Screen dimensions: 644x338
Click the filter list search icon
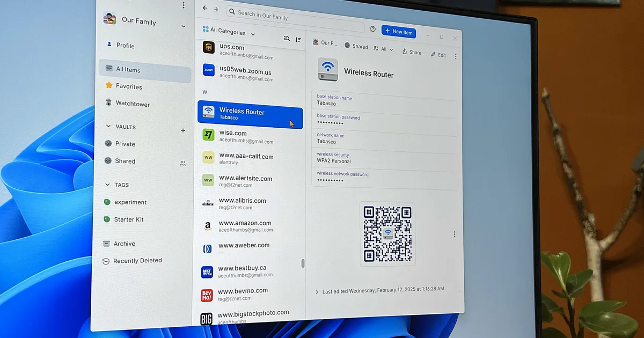287,39
